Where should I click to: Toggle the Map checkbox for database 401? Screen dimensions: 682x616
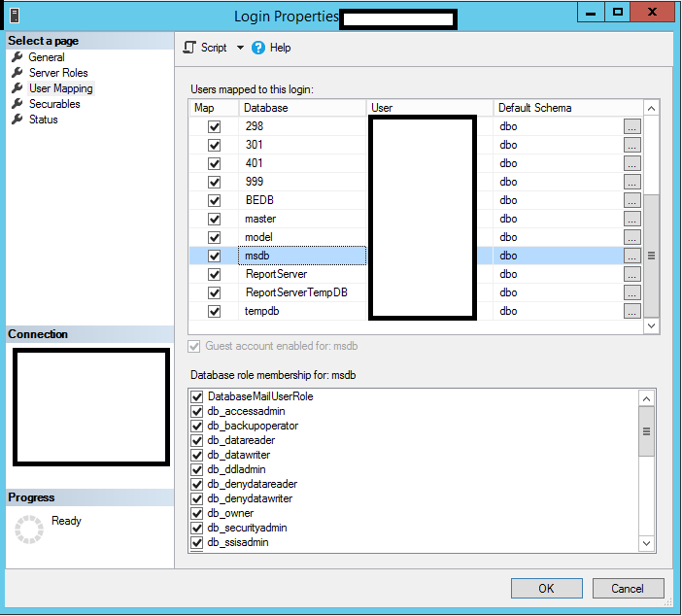[214, 163]
